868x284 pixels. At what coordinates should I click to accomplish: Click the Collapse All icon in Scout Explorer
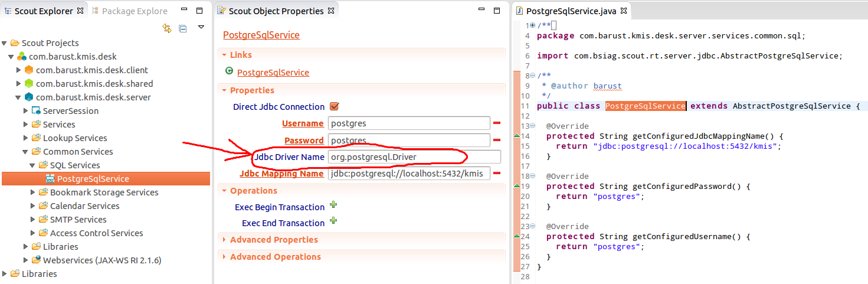183,28
